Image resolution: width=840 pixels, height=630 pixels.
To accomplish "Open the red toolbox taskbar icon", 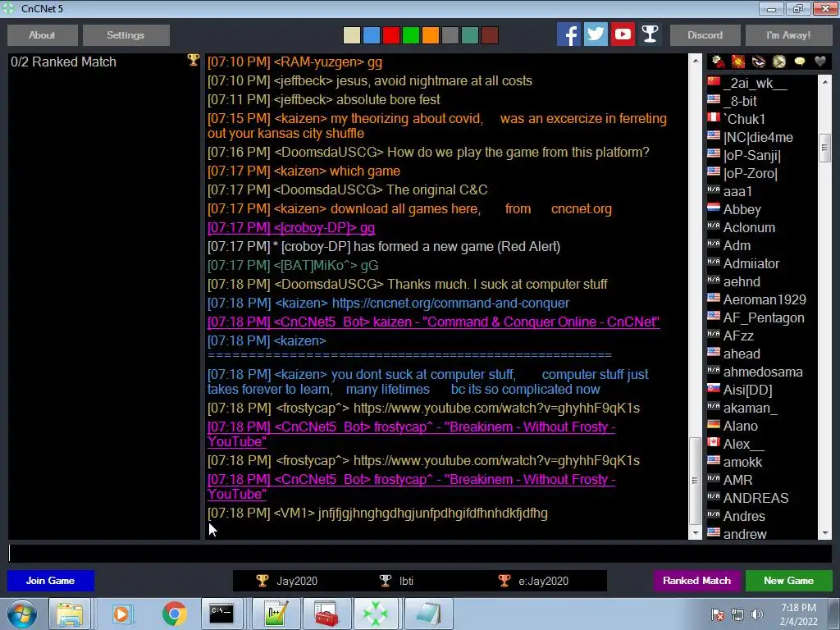I will 326,614.
